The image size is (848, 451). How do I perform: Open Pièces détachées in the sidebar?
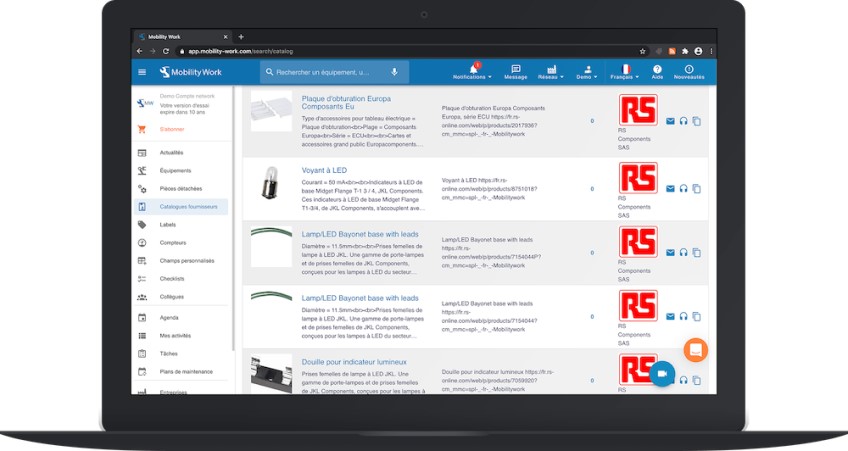(180, 189)
